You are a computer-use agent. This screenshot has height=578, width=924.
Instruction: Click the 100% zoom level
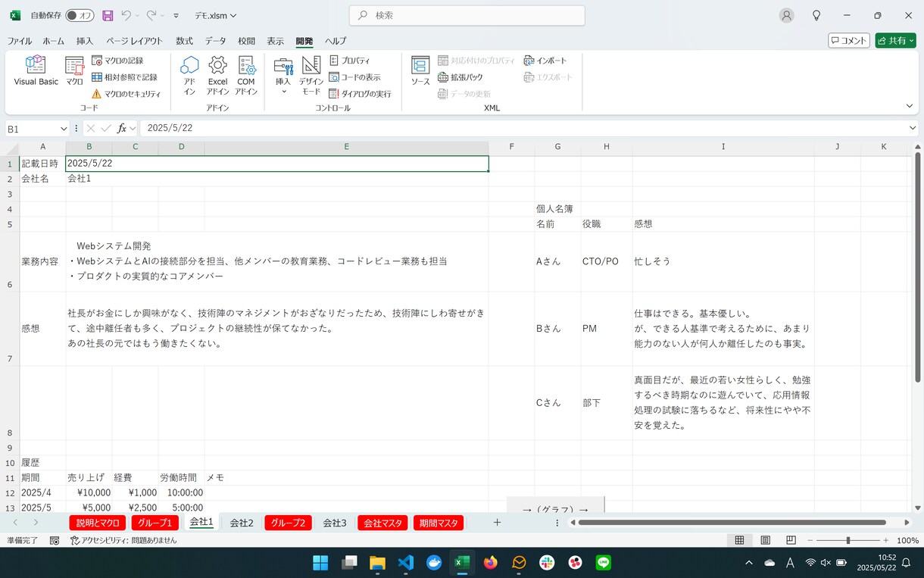(x=907, y=540)
